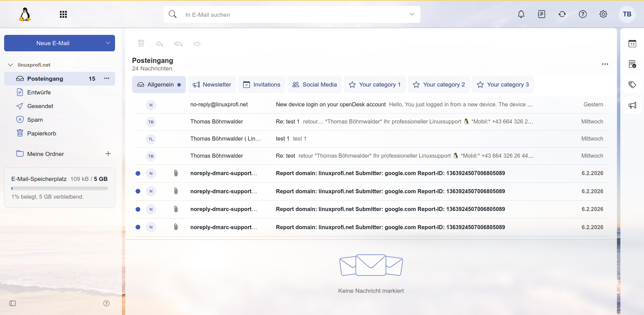Toggle unread dot on first DMARC report
The width and height of the screenshot is (644, 315).
[138, 173]
